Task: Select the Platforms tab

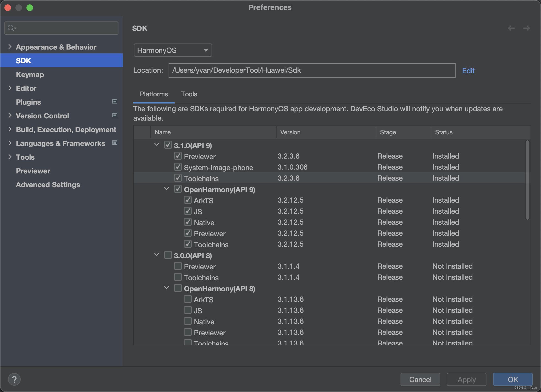Action: (x=154, y=94)
